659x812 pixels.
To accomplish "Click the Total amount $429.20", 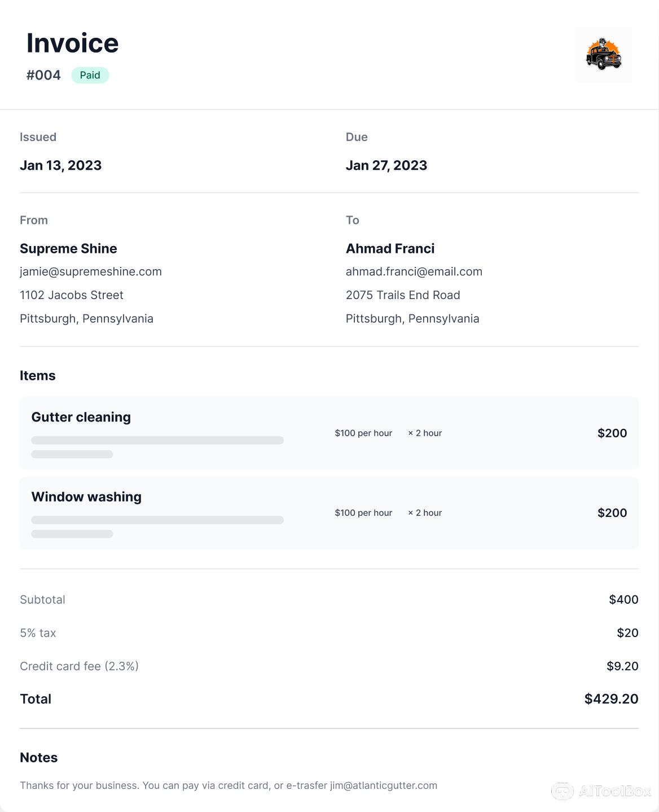I will [611, 699].
